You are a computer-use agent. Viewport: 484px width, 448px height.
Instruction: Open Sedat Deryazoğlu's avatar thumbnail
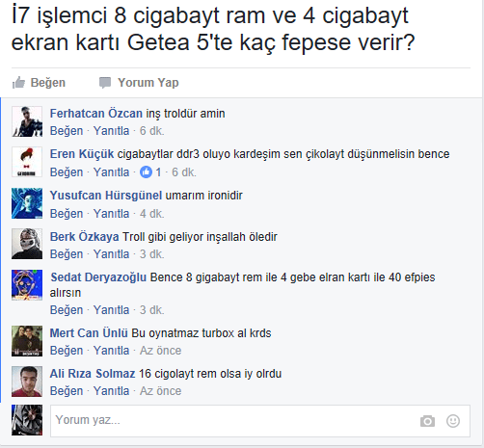(27, 285)
